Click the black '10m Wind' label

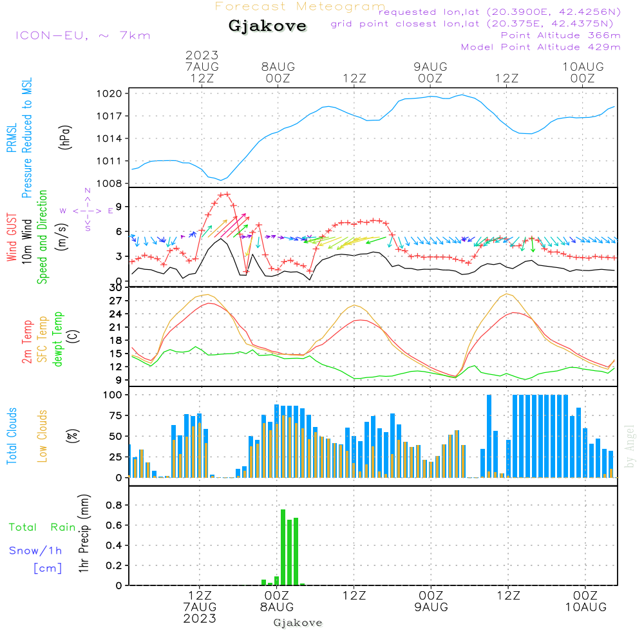26,241
